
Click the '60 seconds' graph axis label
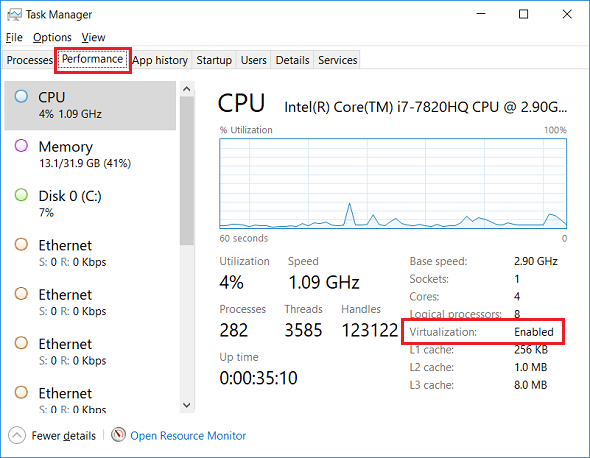click(x=244, y=238)
